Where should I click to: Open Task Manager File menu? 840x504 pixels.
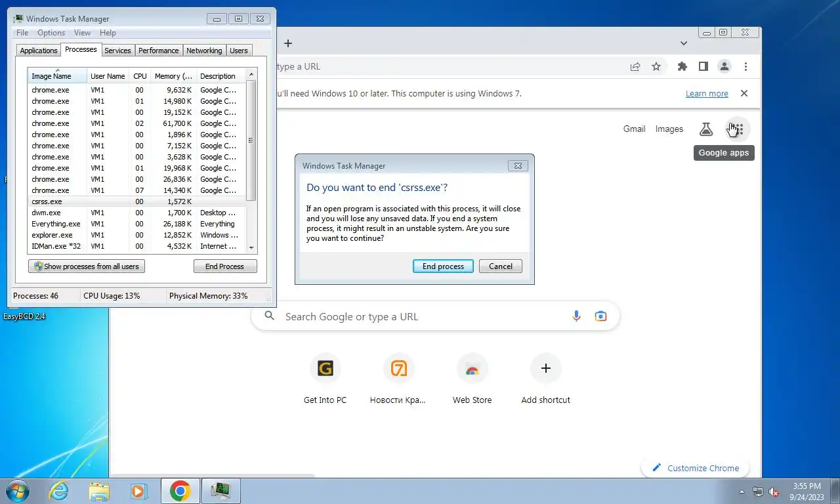click(22, 33)
